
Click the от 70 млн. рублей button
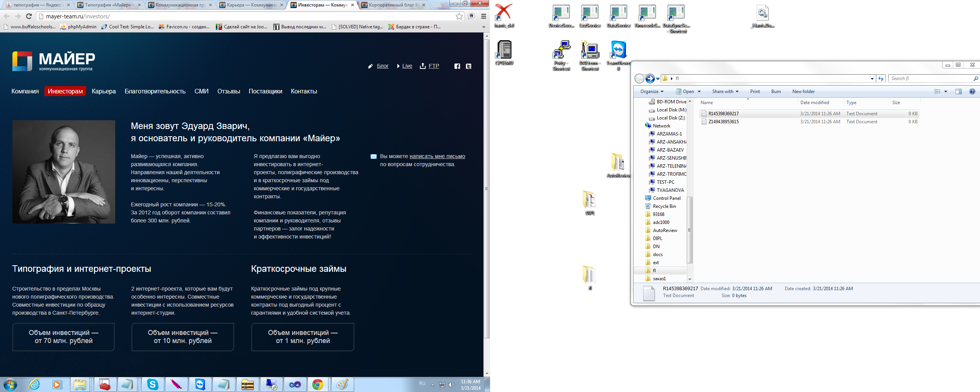click(64, 337)
